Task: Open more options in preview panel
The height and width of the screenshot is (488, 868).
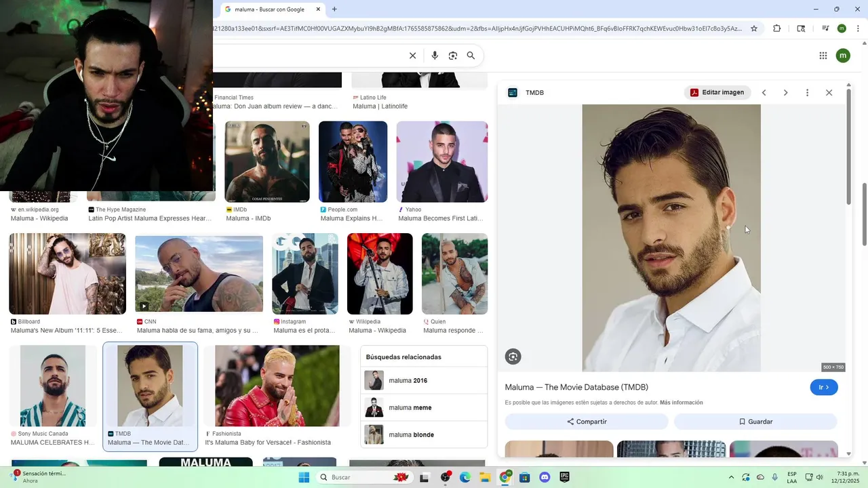Action: tap(807, 93)
